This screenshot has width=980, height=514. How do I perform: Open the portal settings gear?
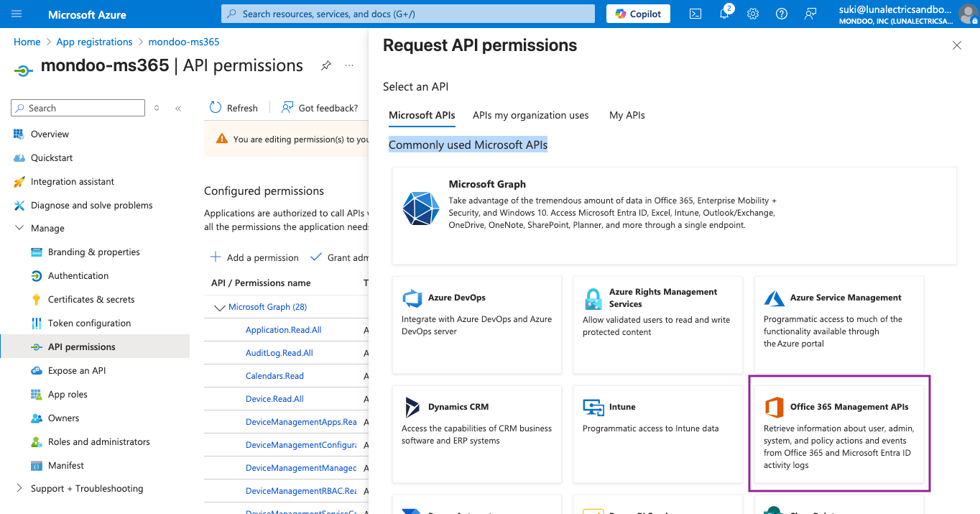click(x=752, y=13)
